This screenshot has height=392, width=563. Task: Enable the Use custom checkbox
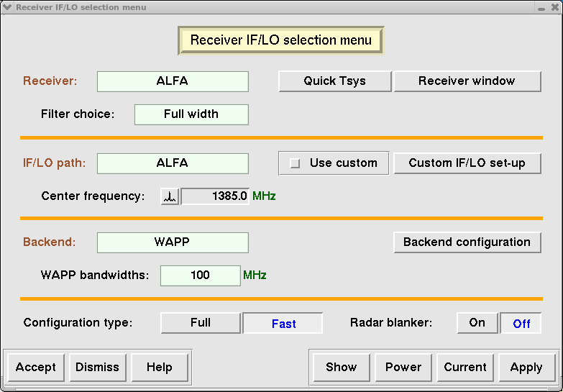coord(295,163)
